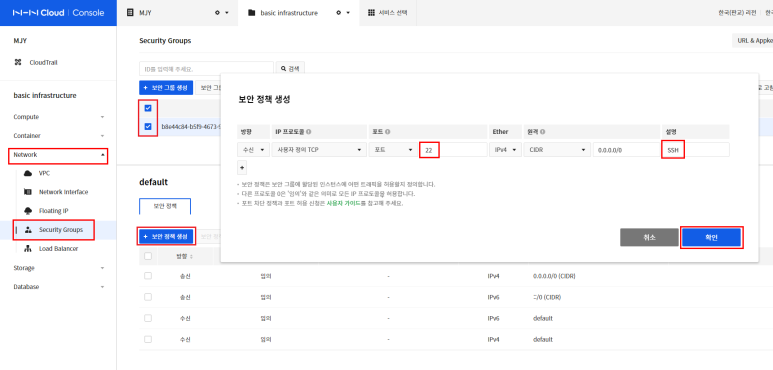773x370 pixels.
Task: Click the MJY organization list icon
Action: point(130,13)
